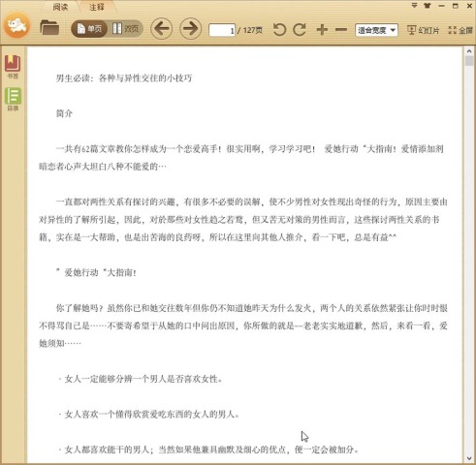Rotate the page clockwise
This screenshot has height=465, width=476.
(x=300, y=30)
